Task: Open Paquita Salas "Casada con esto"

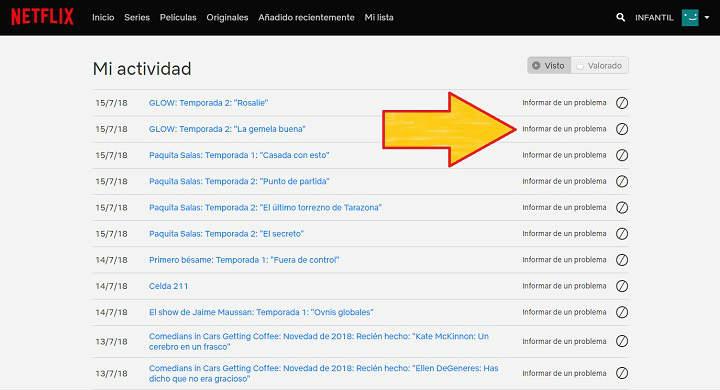Action: coord(239,155)
